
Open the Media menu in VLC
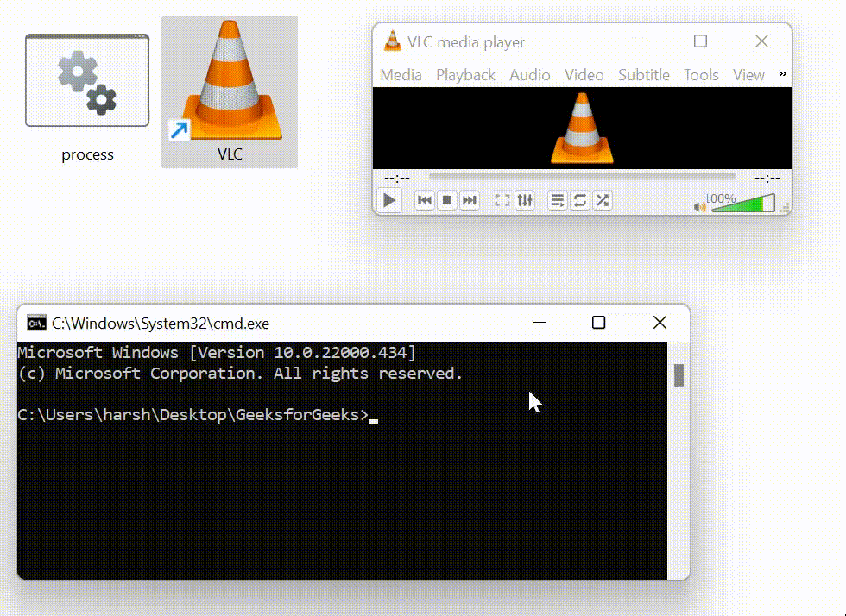(401, 75)
